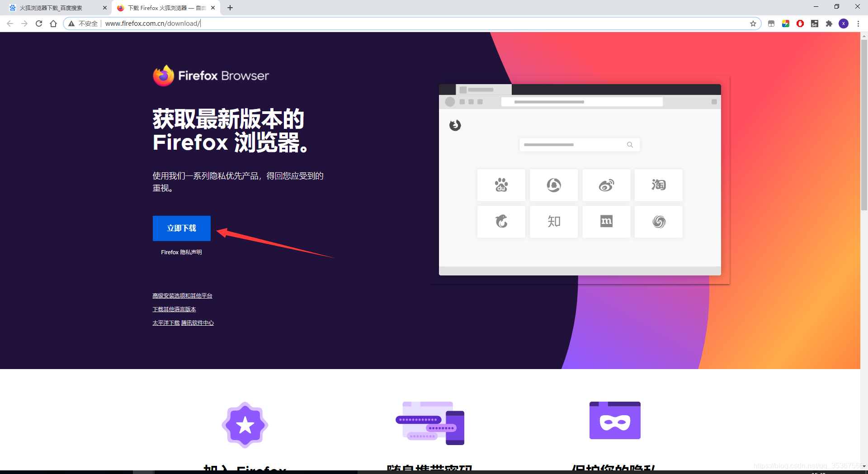The width and height of the screenshot is (868, 474).
Task: Click the purple mask privacy icon
Action: click(x=615, y=420)
